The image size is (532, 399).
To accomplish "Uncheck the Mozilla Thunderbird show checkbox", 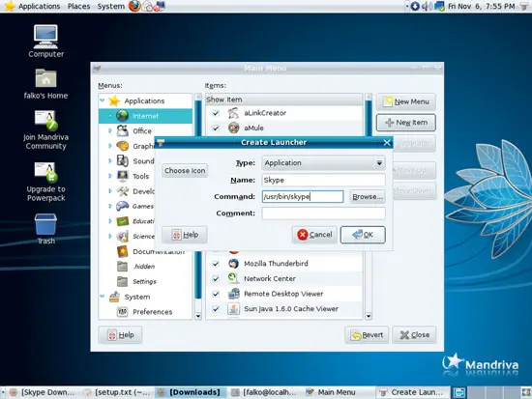I will (x=216, y=264).
